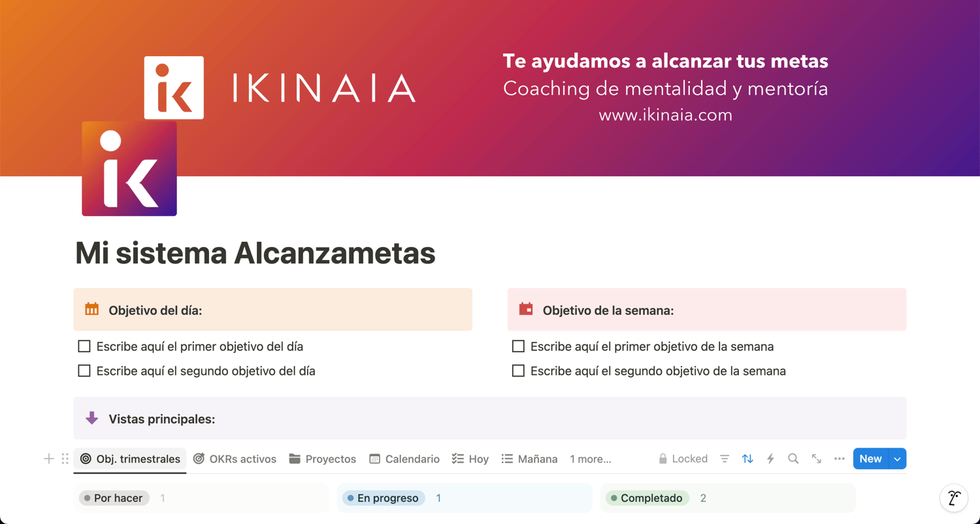Click the six-dot drag handle icon

tap(65, 459)
